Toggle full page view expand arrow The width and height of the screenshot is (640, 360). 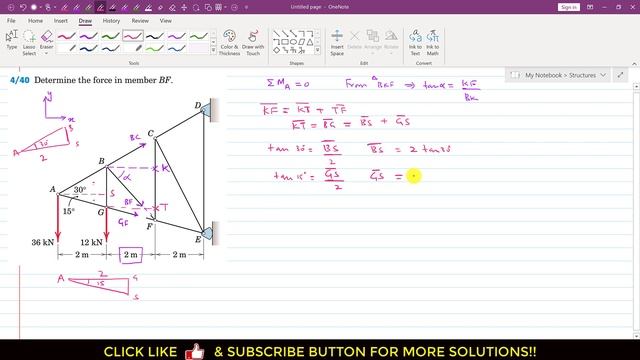[620, 75]
